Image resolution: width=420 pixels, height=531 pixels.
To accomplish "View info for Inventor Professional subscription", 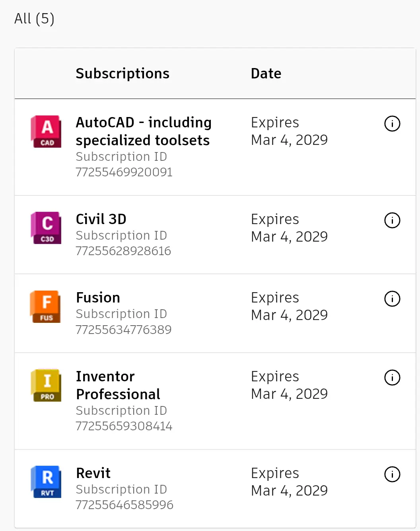I will tap(392, 377).
